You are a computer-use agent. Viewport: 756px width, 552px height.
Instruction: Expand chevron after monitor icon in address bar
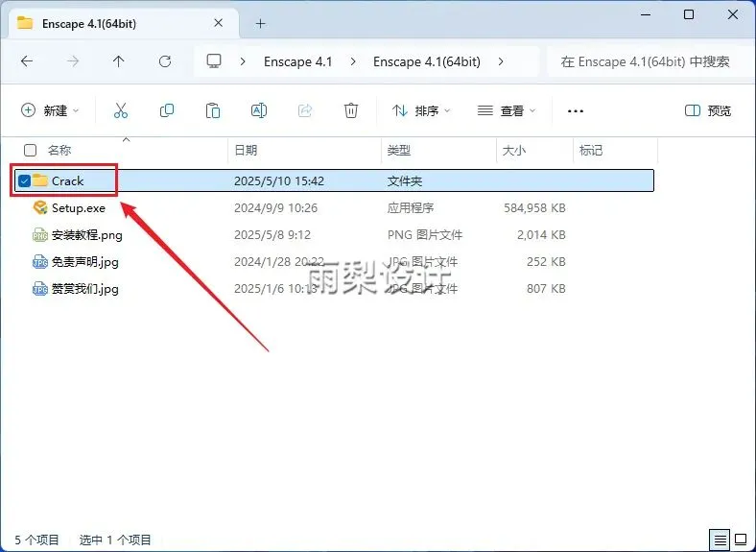(x=243, y=61)
